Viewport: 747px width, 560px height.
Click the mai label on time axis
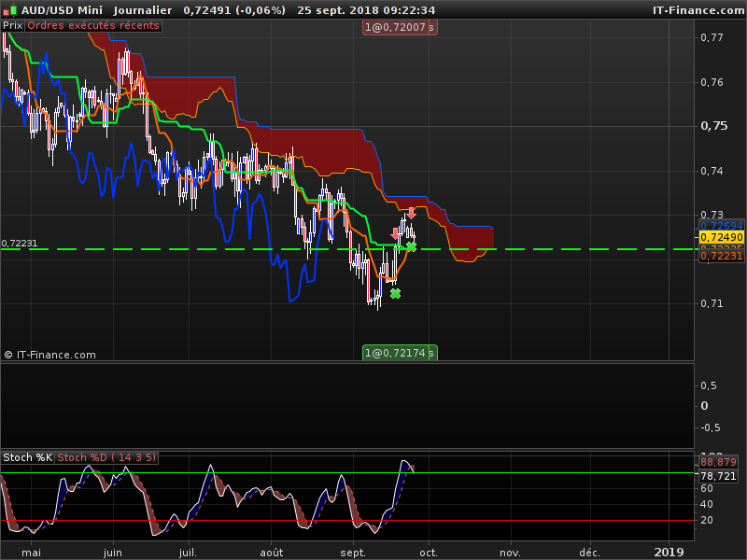32,553
